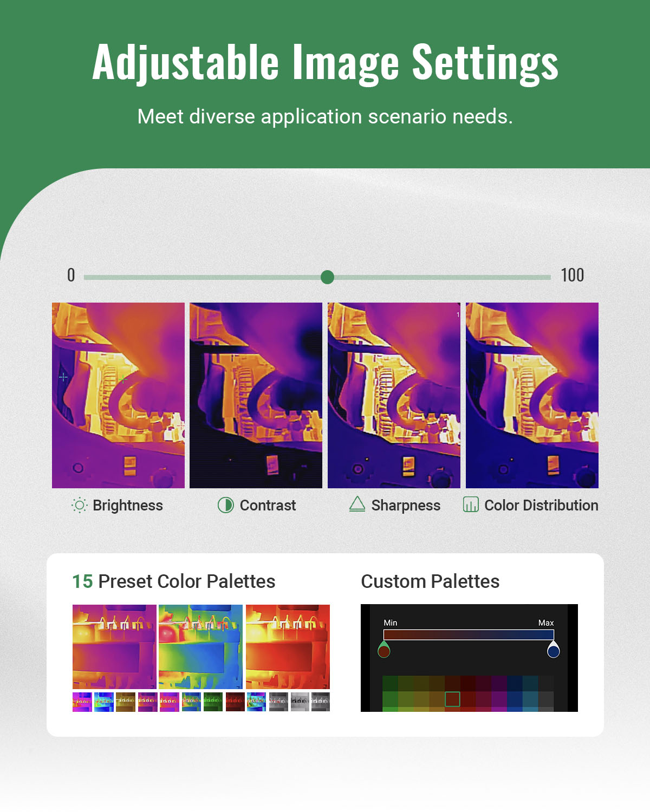The image size is (650, 812).
Task: Click the Color Distribution histogram icon
Action: pyautogui.click(x=471, y=505)
